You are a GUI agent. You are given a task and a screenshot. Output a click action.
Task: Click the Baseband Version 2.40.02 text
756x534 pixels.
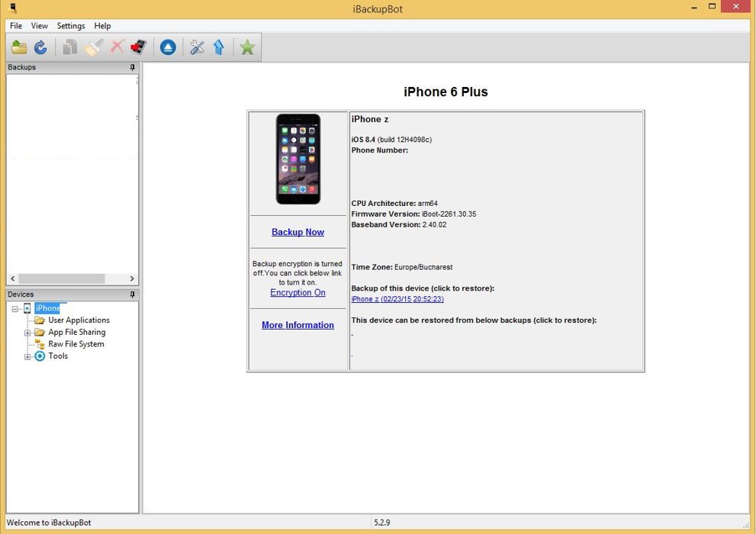399,224
